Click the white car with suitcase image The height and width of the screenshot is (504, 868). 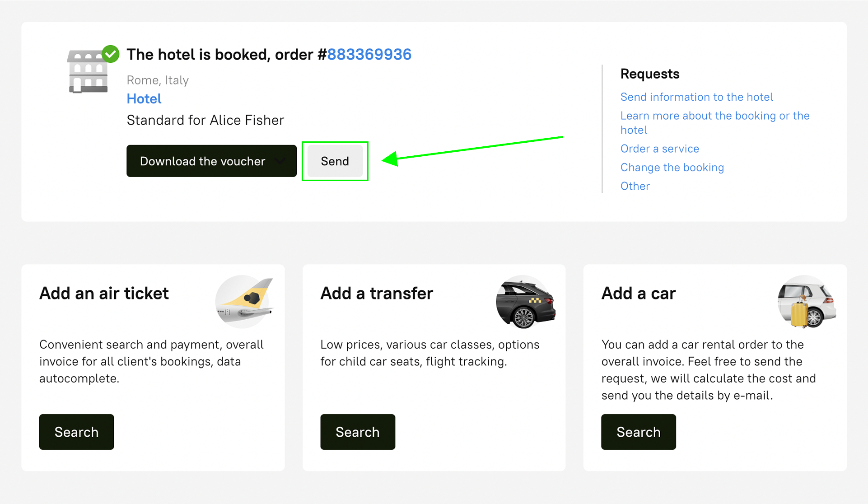point(807,302)
